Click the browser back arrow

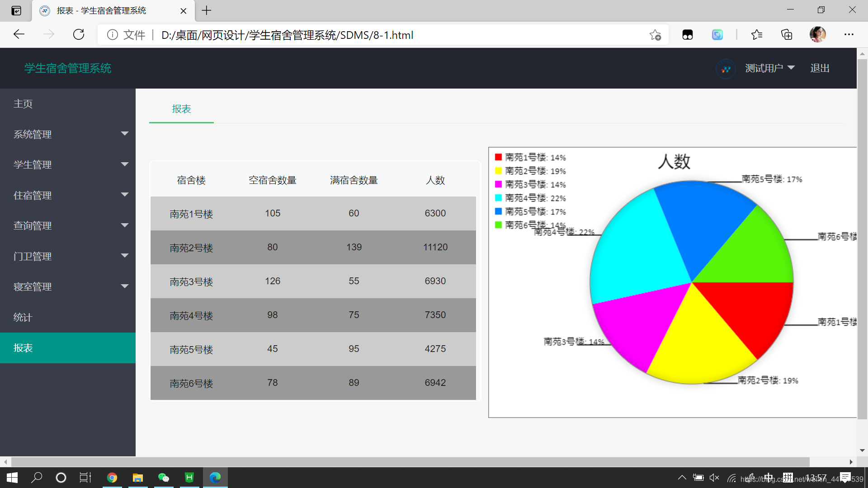(19, 35)
